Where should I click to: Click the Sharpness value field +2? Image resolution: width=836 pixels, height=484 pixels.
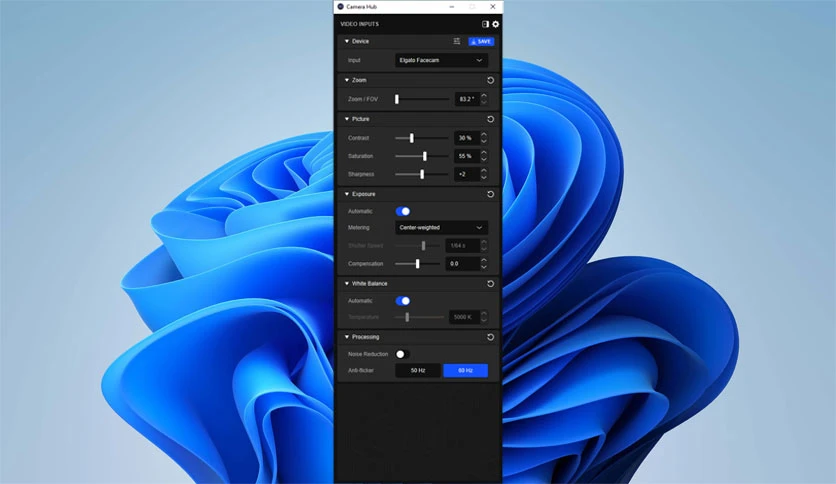467,174
